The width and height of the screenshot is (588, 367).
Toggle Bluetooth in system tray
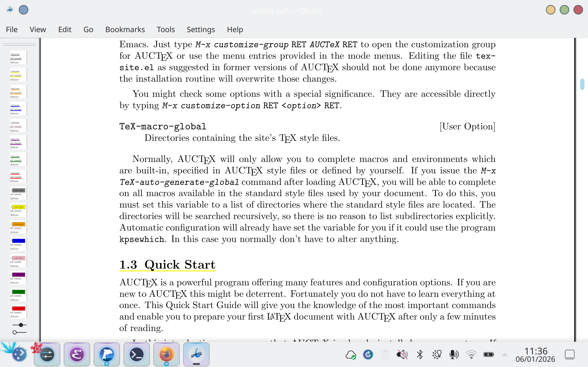(x=420, y=355)
